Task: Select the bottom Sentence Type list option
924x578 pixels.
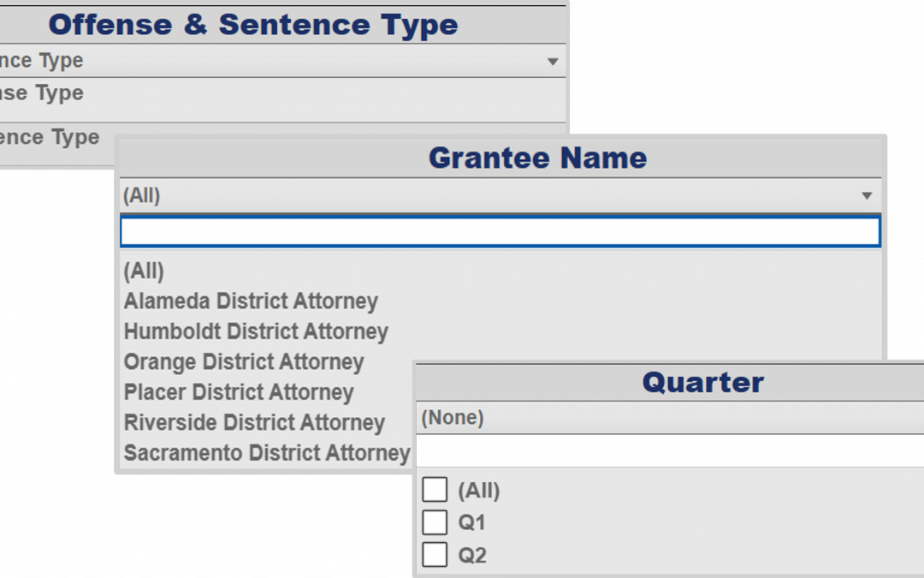Action: pyautogui.click(x=50, y=138)
